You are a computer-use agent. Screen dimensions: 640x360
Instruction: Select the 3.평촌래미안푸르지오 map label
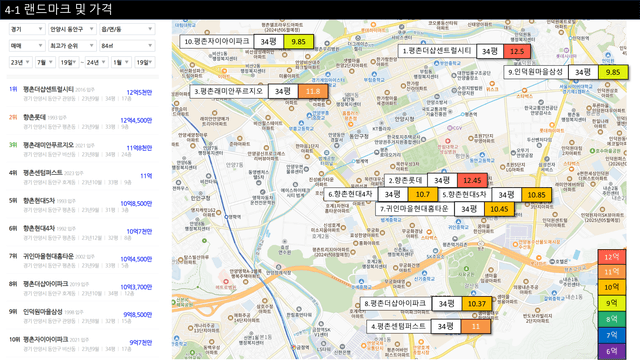pyautogui.click(x=229, y=91)
